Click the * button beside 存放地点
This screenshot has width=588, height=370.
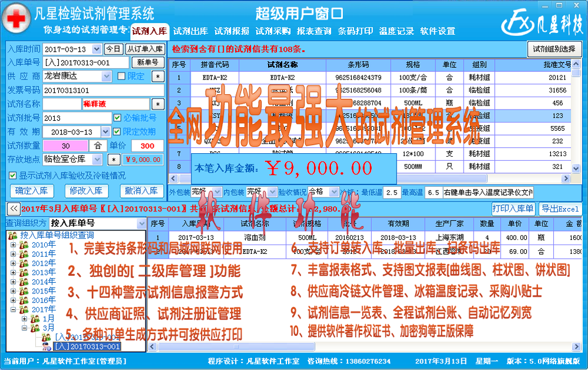coord(114,160)
